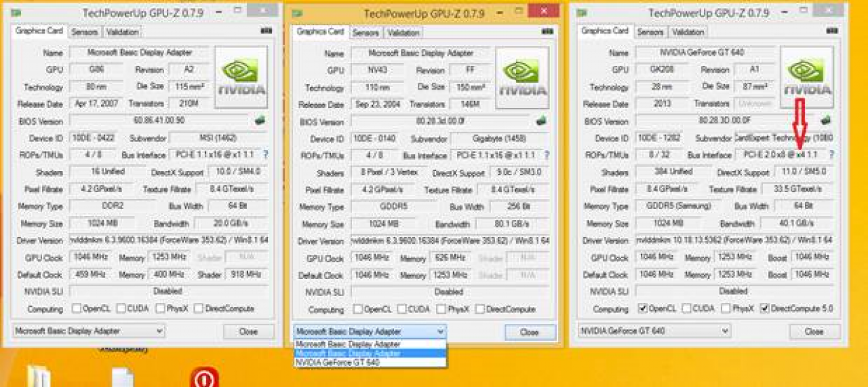This screenshot has height=387, width=868.
Task: Click NVIDIA logo in the G86 window
Action: coord(241,77)
